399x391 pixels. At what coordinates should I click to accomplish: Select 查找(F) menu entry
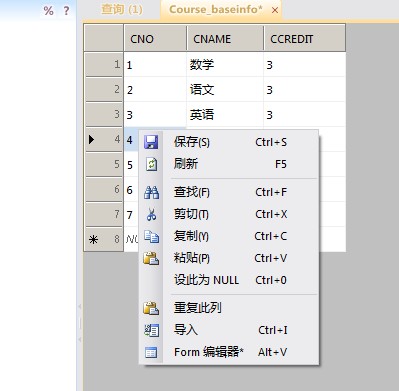point(229,192)
